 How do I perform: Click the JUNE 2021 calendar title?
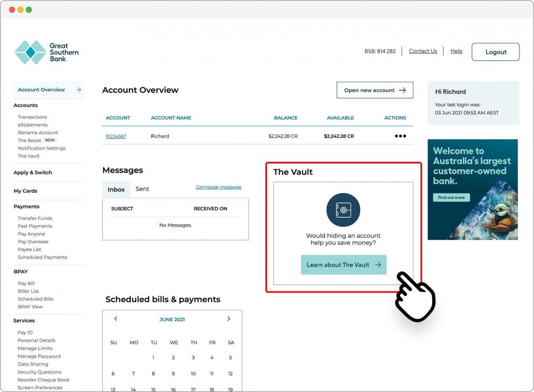[172, 319]
